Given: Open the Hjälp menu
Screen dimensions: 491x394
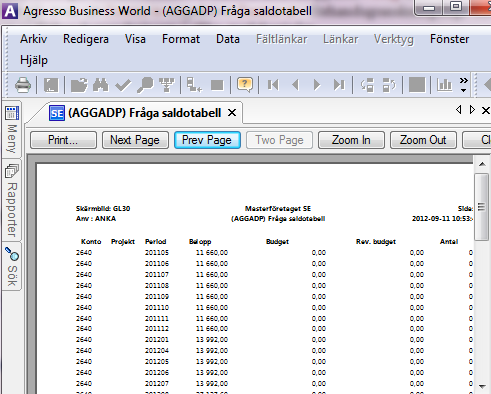Looking at the screenshot, I should tap(34, 60).
